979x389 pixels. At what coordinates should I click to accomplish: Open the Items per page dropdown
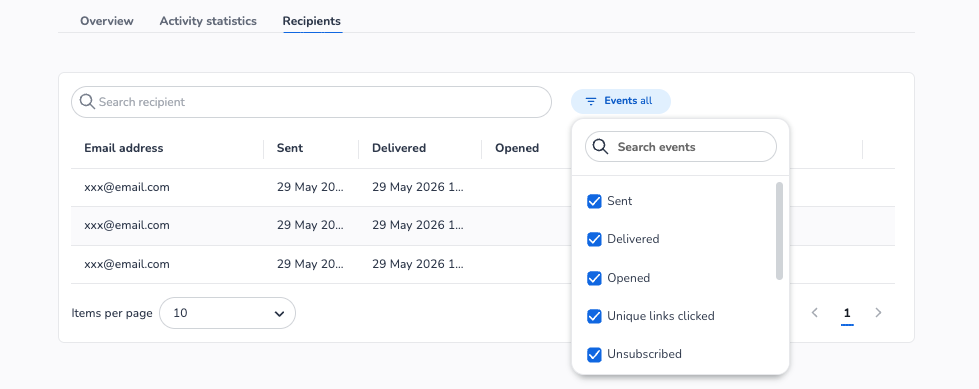(227, 313)
